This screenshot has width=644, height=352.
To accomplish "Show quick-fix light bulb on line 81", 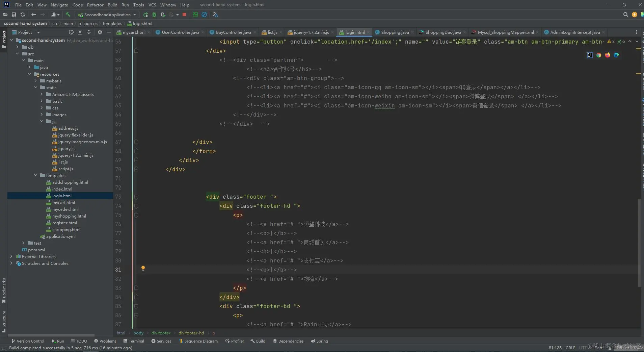I will pyautogui.click(x=143, y=268).
